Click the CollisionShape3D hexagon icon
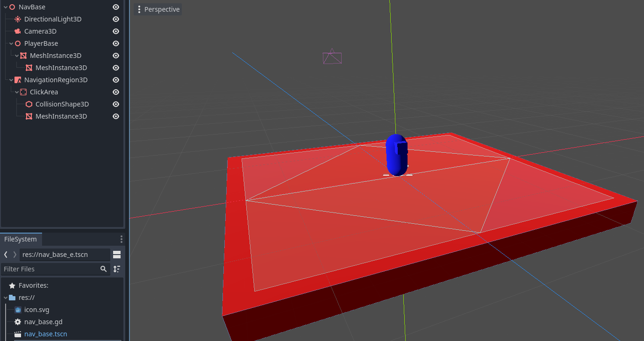This screenshot has height=341, width=644. (29, 104)
